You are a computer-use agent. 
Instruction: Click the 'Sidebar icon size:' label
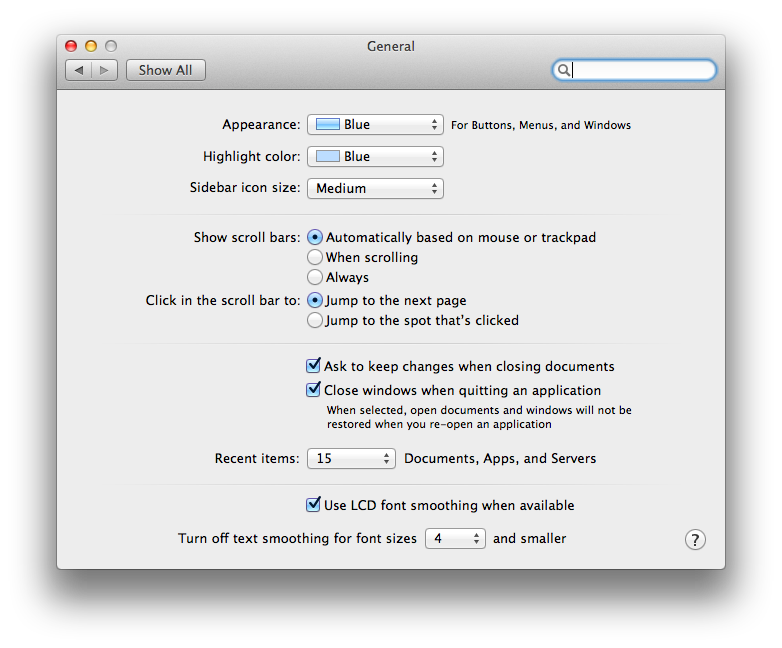pyautogui.click(x=245, y=188)
